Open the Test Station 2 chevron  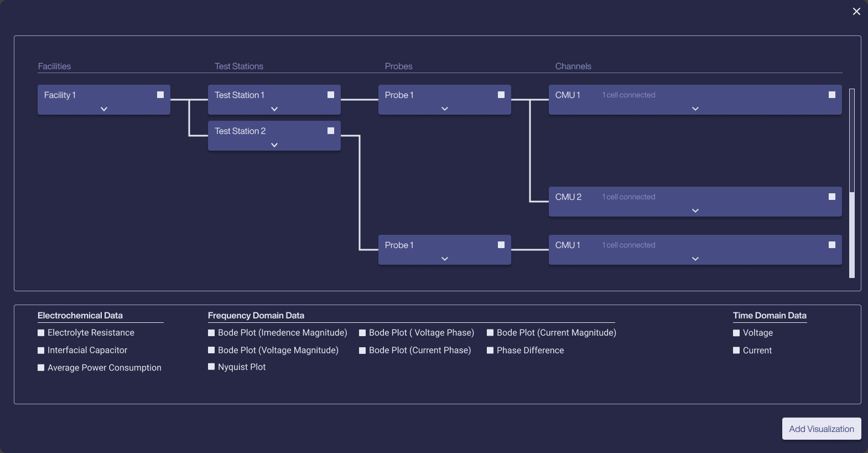(274, 145)
